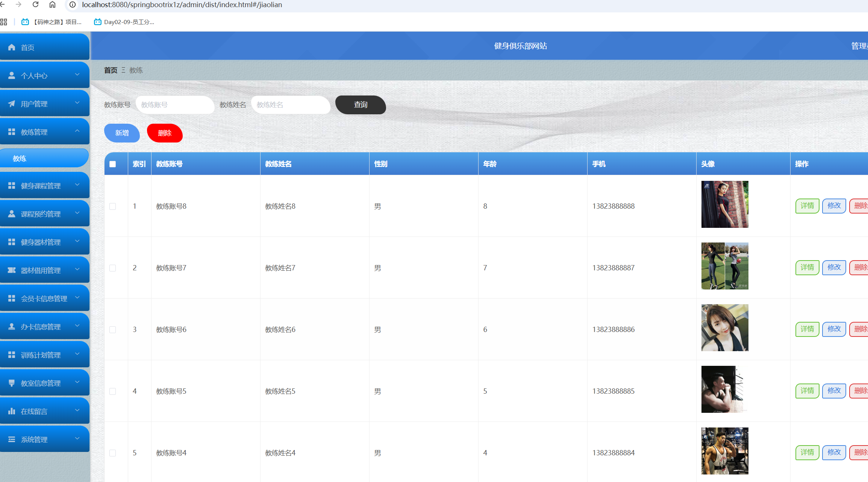Viewport: 868px width, 482px height.
Task: Open avatar thumbnail of 教练姓名6
Action: click(x=725, y=327)
